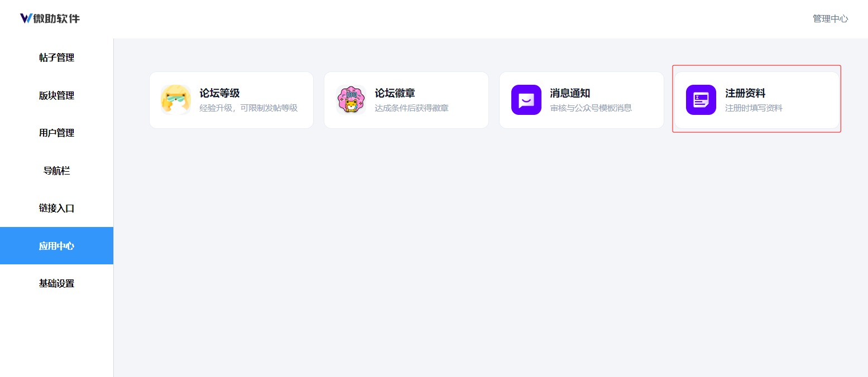The height and width of the screenshot is (377, 868).
Task: Open the 论坛等级 card title
Action: [x=219, y=93]
